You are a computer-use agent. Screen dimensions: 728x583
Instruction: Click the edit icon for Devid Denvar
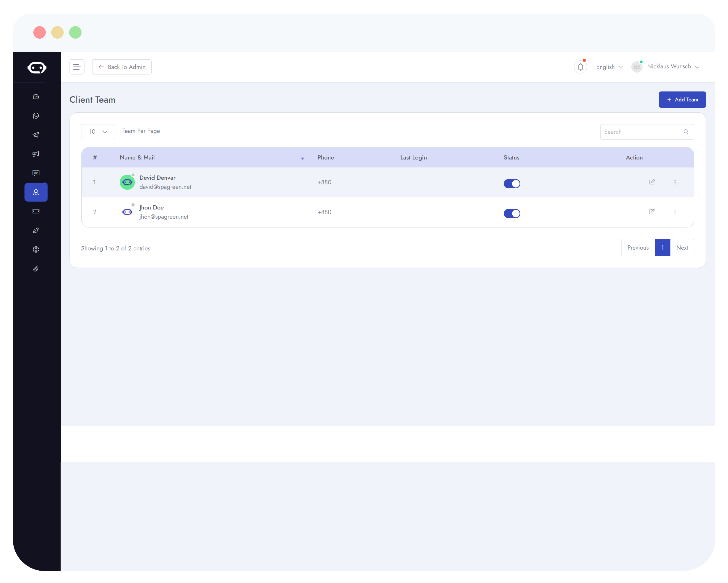pos(652,182)
